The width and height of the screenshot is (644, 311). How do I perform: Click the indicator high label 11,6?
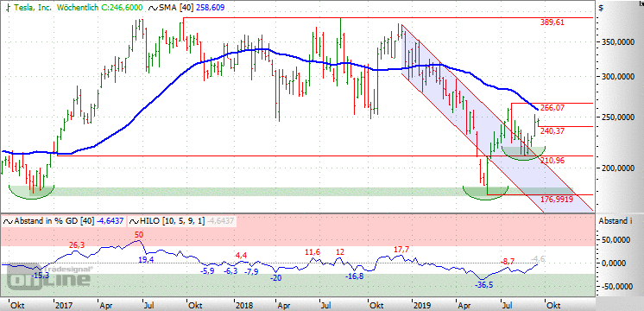313,252
